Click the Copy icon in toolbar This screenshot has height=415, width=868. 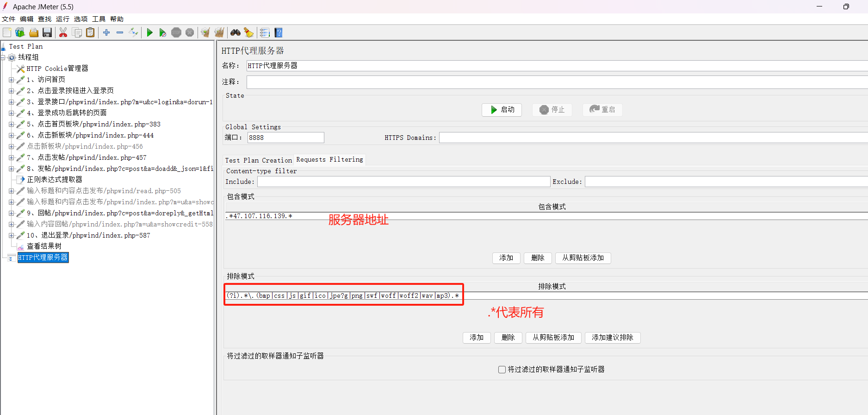pos(77,32)
